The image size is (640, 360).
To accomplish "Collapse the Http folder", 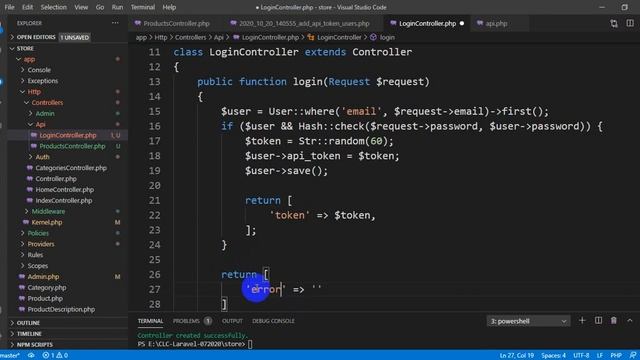I will coord(34,92).
